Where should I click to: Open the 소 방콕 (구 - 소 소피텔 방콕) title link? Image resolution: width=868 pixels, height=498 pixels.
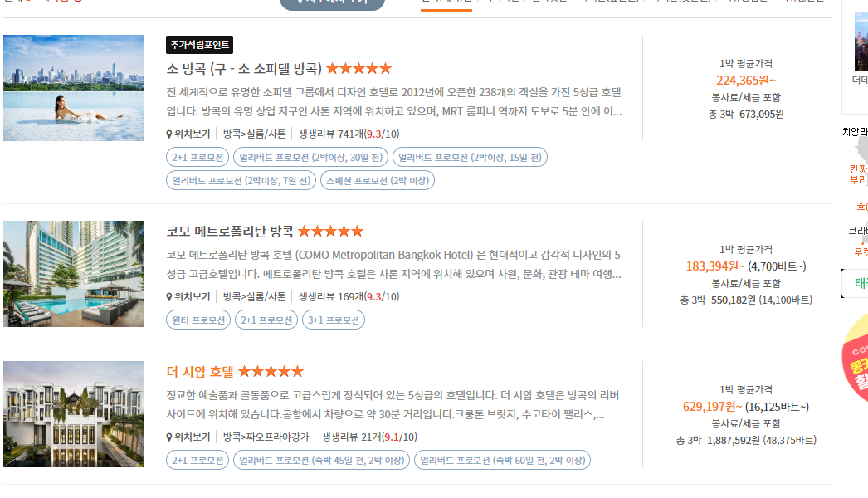tap(244, 69)
